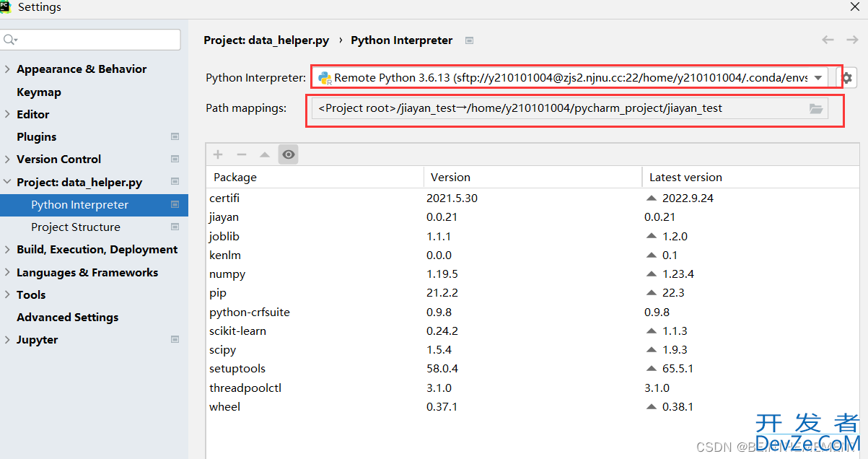The width and height of the screenshot is (868, 459).
Task: Open the Python Interpreter dropdown arrow
Action: tap(818, 78)
